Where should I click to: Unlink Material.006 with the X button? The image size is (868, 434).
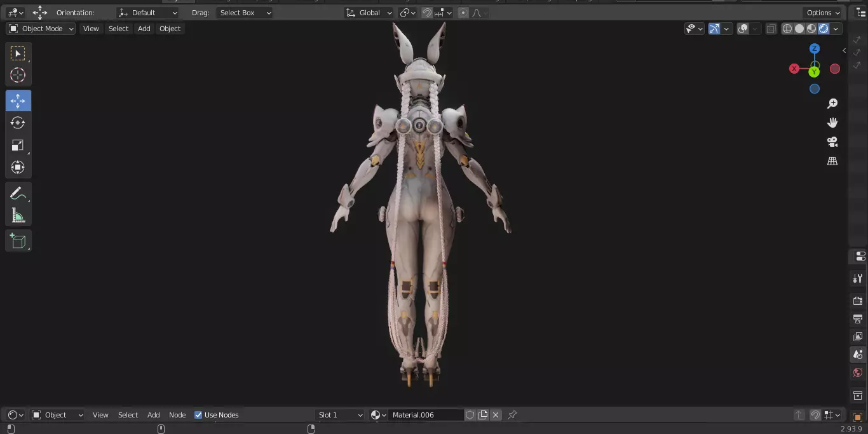tap(496, 415)
